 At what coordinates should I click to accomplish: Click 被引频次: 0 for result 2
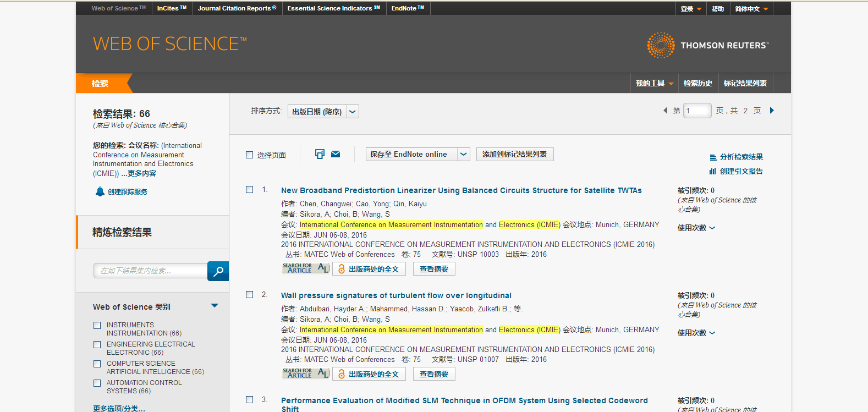[696, 295]
